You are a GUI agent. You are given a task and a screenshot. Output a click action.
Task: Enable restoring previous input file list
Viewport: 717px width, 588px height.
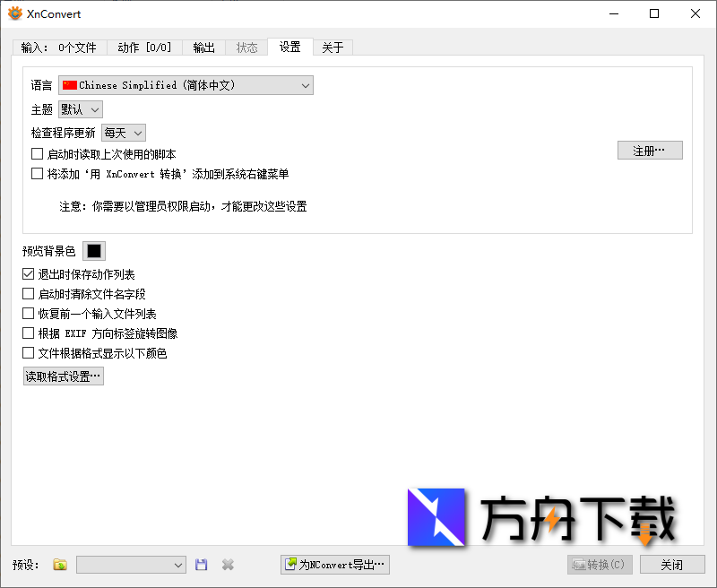[x=29, y=313]
